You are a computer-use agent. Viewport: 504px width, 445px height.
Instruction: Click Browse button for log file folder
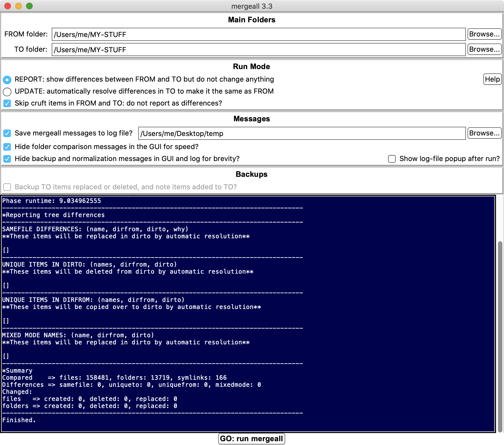pos(484,133)
